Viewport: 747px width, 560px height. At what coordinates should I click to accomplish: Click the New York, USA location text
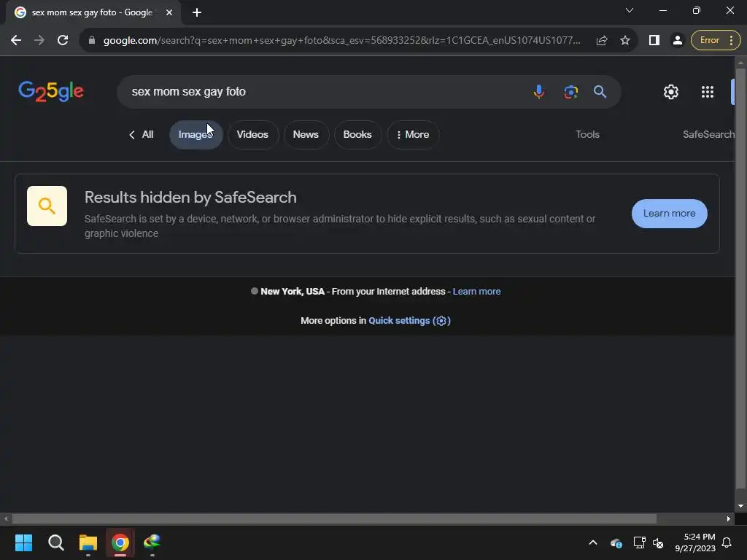pos(293,292)
